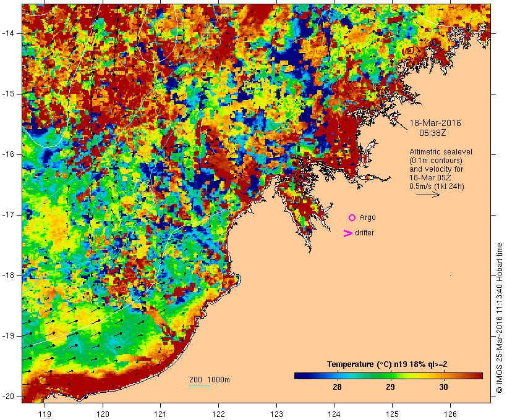Click the 30 value on the temperature scale

click(443, 387)
